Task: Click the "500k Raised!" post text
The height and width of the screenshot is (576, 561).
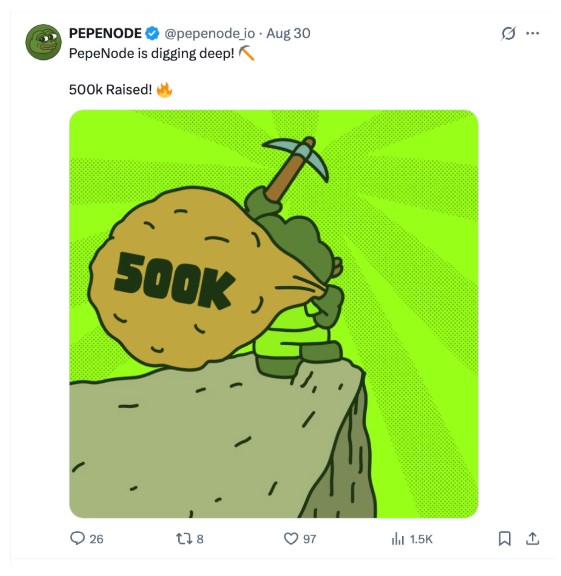Action: pyautogui.click(x=110, y=90)
